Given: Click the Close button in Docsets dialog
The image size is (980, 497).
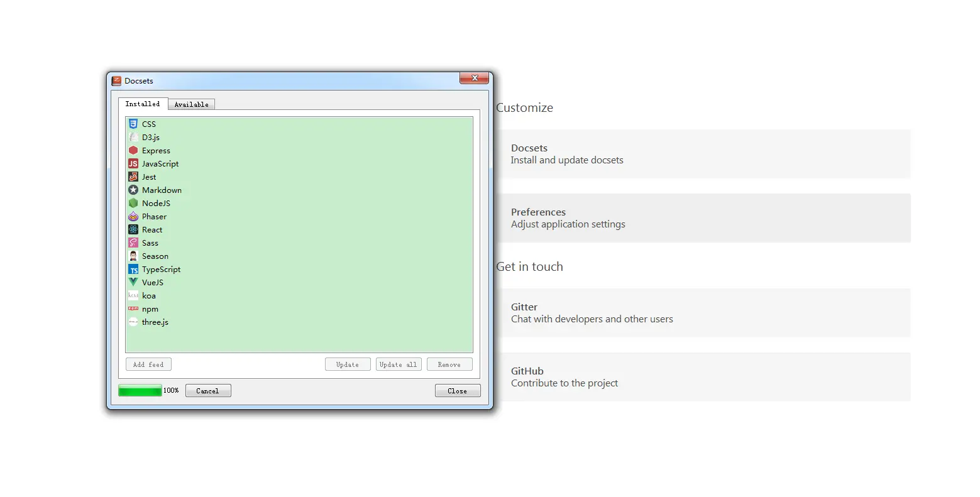Looking at the screenshot, I should 458,391.
